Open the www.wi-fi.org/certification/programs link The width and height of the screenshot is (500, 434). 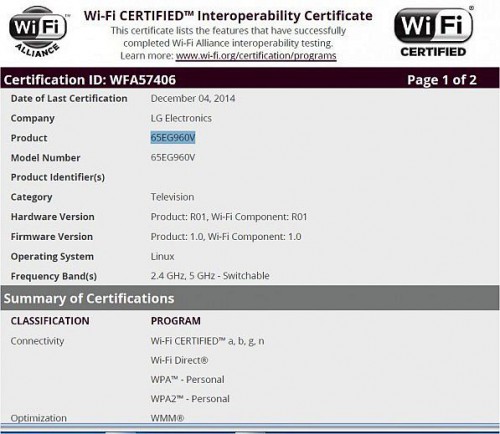tap(256, 56)
